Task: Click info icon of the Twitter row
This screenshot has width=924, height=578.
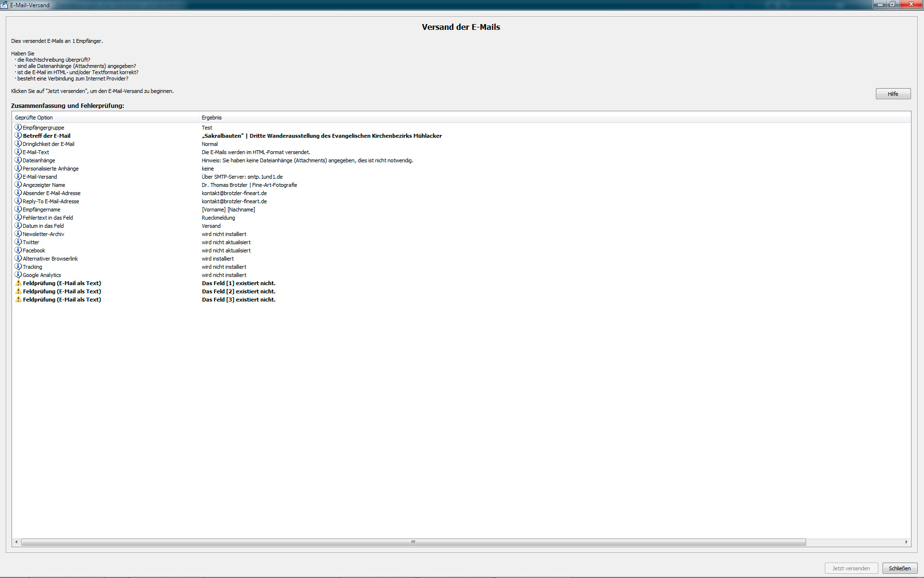Action: pyautogui.click(x=18, y=242)
